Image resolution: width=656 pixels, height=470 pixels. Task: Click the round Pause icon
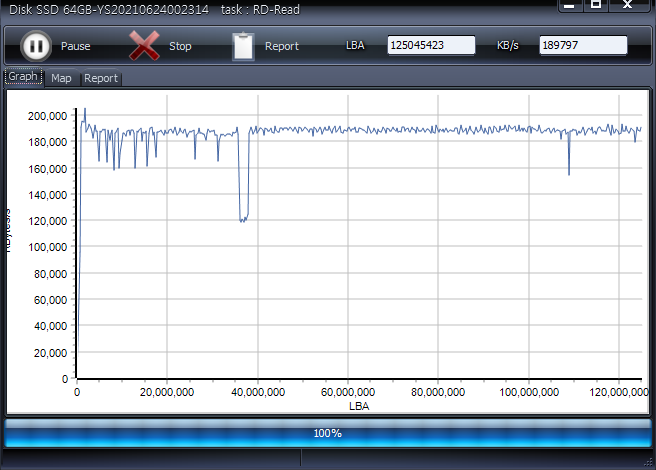(36, 46)
